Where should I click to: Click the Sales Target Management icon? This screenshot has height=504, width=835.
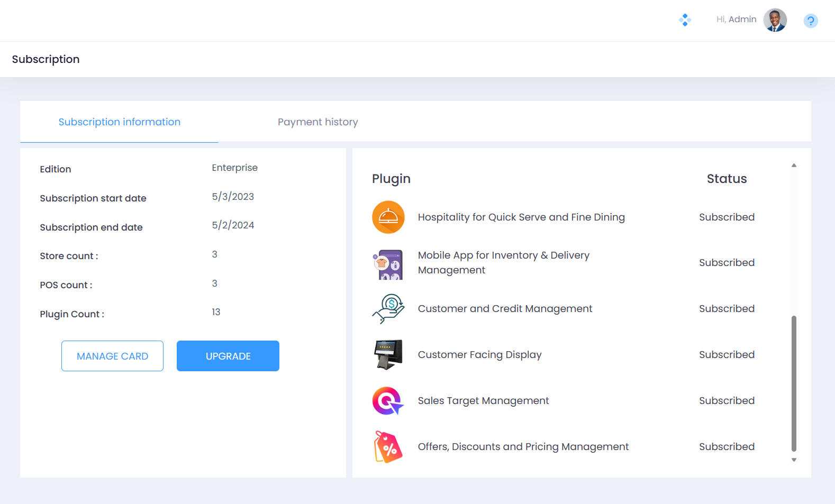(x=388, y=401)
